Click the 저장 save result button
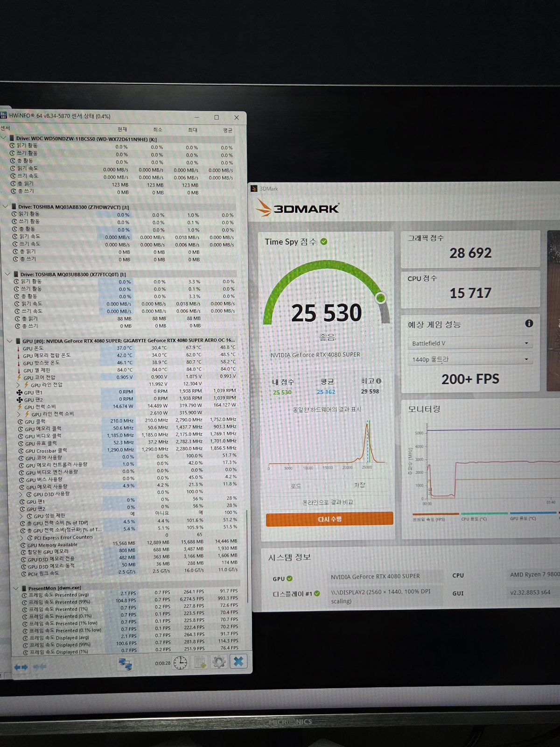Screen dimensions: 560x747 point(359,485)
